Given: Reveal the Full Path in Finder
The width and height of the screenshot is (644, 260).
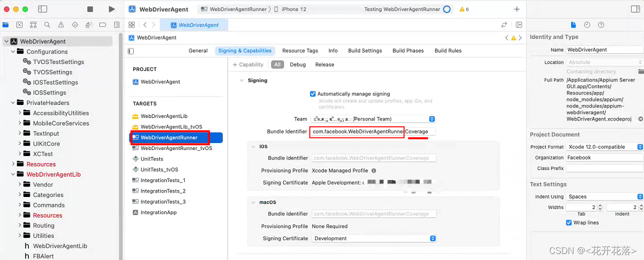Looking at the screenshot, I should click(x=641, y=119).
